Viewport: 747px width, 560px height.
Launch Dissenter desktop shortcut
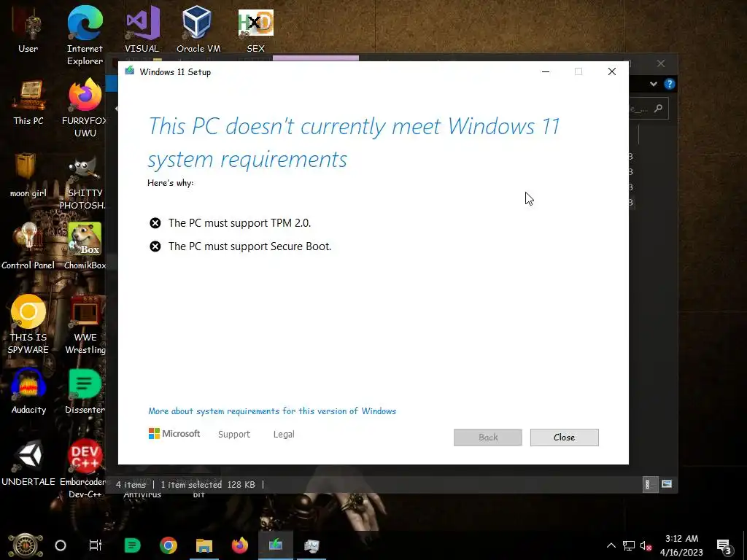(85, 392)
